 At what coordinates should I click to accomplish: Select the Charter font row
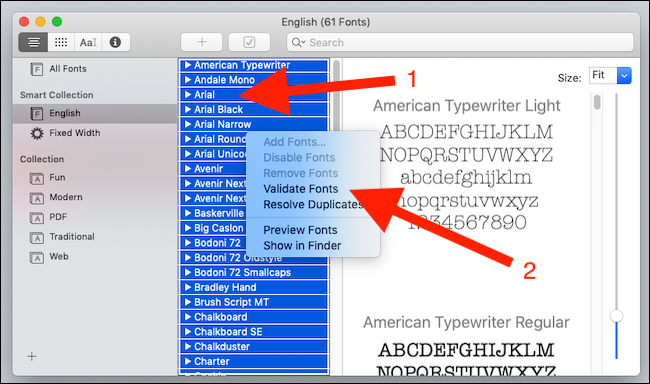click(254, 362)
